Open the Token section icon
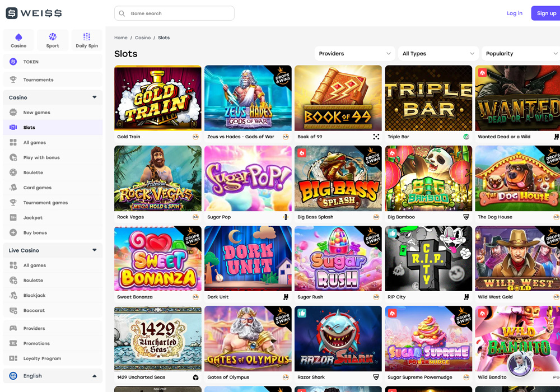560x392 pixels. (13, 62)
